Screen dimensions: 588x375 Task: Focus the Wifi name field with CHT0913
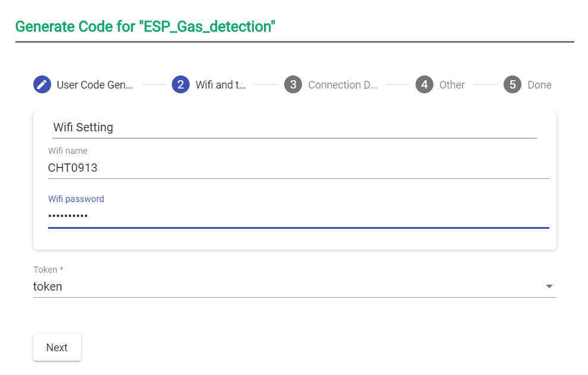tap(297, 168)
